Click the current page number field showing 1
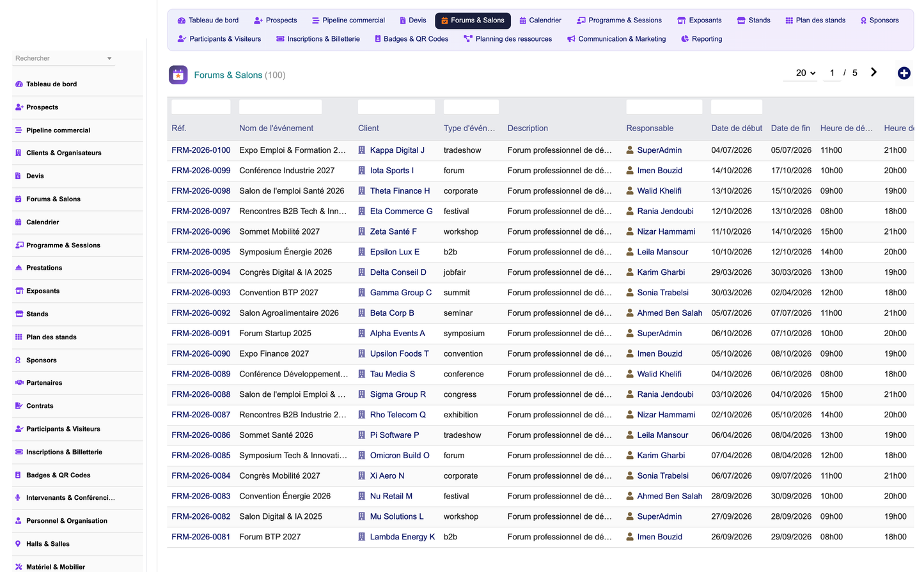This screenshot has width=924, height=572. click(832, 73)
